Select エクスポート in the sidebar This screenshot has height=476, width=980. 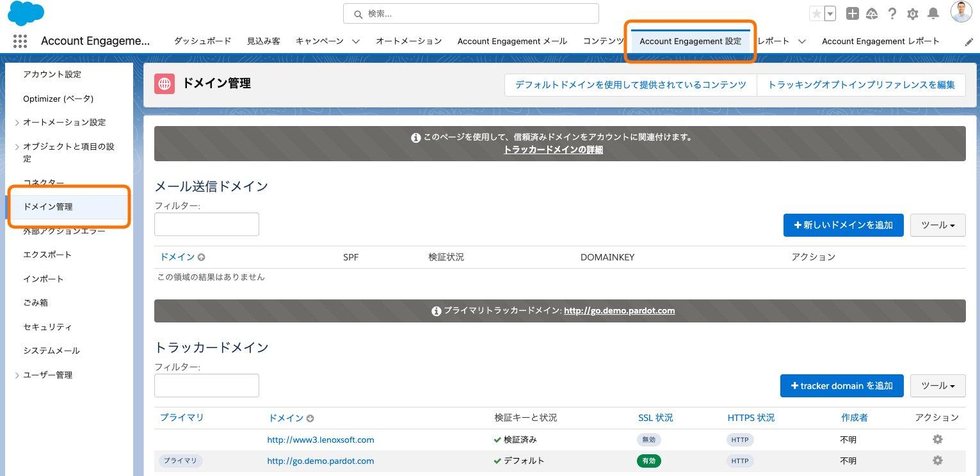tap(47, 255)
